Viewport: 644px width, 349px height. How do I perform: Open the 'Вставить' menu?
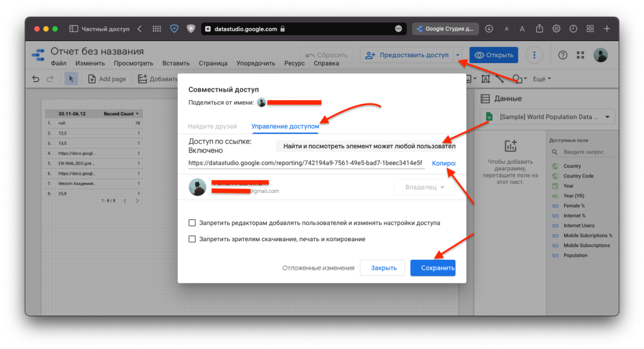click(x=176, y=63)
